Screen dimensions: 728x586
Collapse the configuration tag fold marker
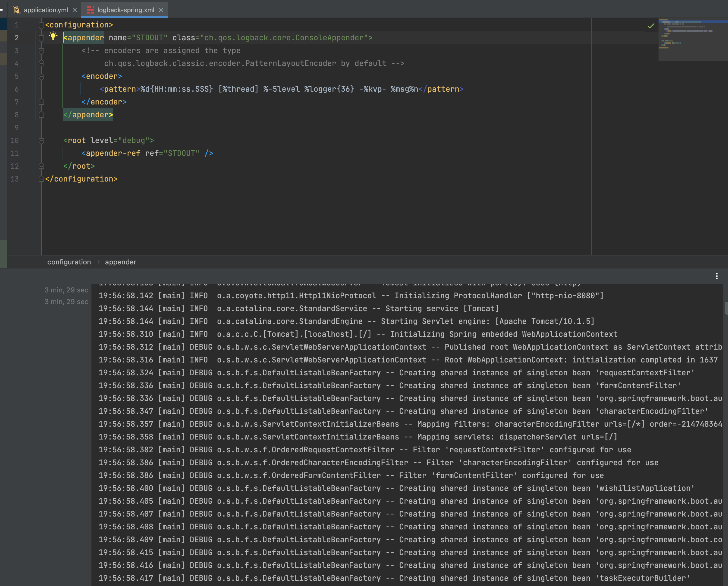pyautogui.click(x=41, y=25)
